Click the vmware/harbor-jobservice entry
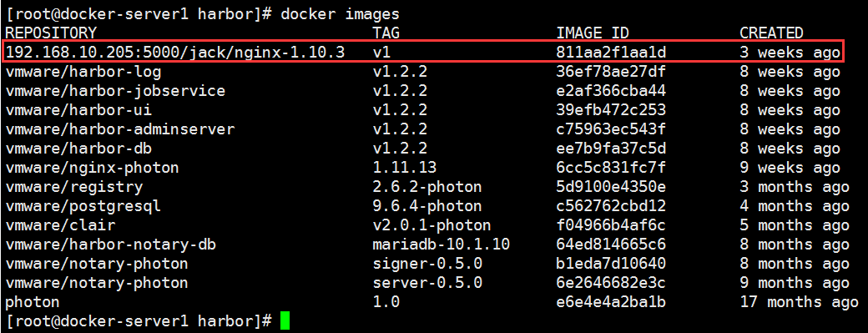 point(115,91)
